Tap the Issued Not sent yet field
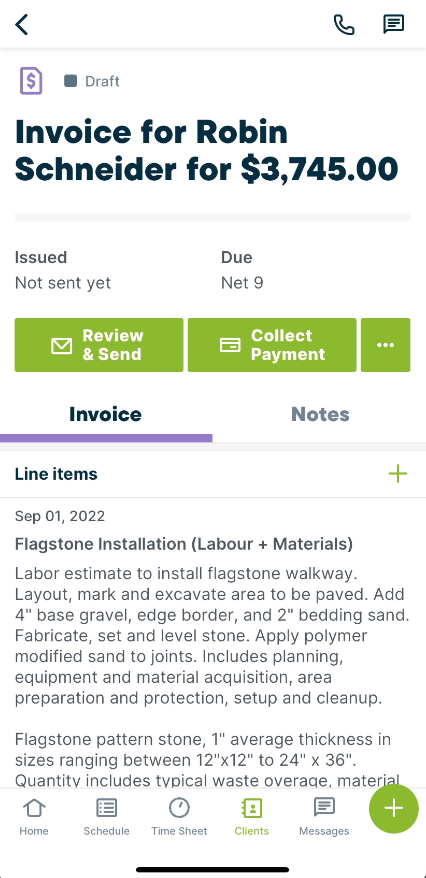Image resolution: width=426 pixels, height=878 pixels. click(x=63, y=270)
